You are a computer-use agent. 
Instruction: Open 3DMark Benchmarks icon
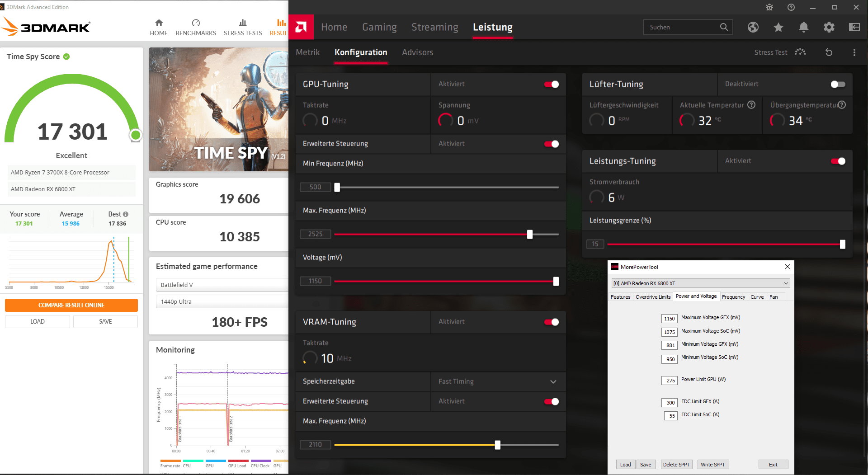(x=196, y=23)
